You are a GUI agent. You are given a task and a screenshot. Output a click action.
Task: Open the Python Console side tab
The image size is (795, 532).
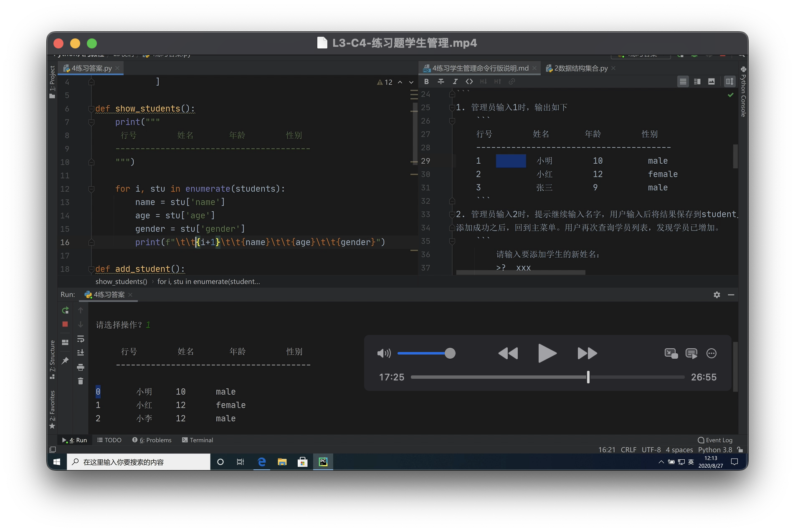743,92
